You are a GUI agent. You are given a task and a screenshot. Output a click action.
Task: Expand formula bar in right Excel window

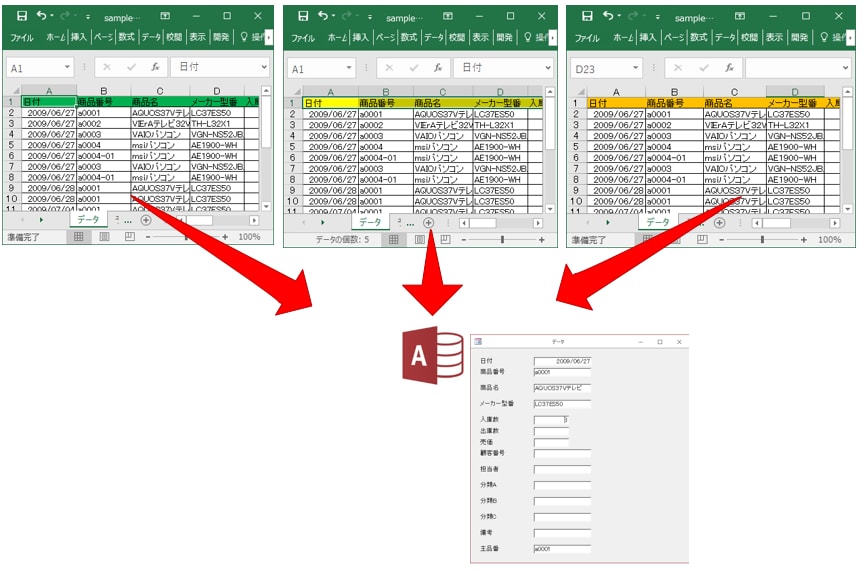[845, 68]
